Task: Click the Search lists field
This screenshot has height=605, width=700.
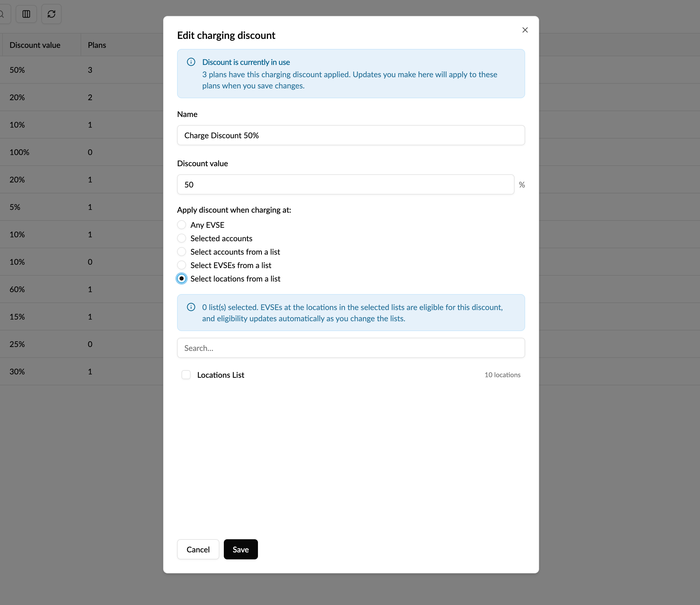Action: tap(351, 348)
